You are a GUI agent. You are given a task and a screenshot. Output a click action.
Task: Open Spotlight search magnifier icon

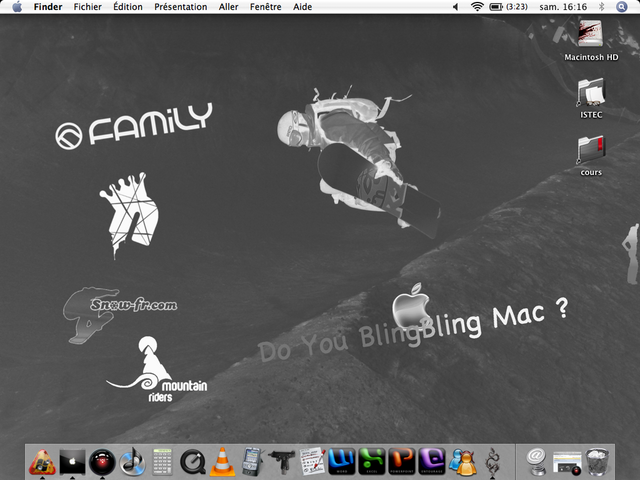pos(621,7)
